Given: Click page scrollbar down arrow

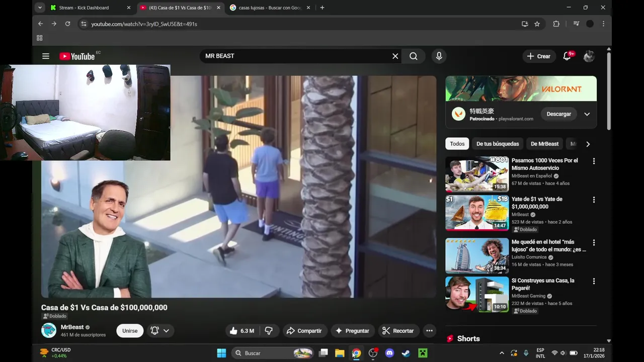Looking at the screenshot, I should 609,341.
